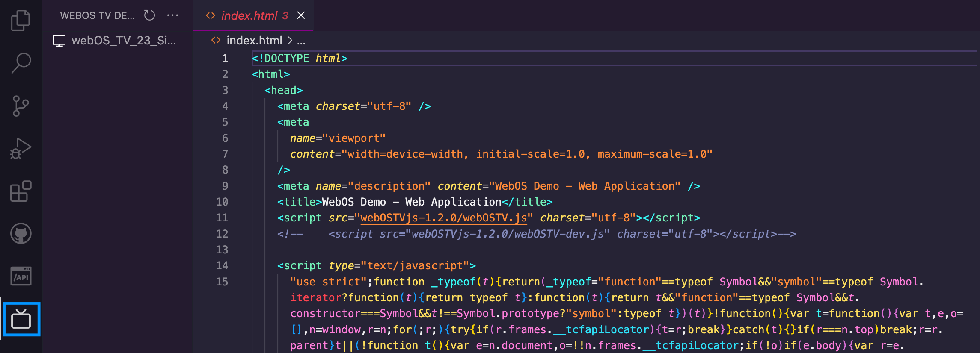
Task: Click line number 11 in the gutter
Action: [x=222, y=218]
